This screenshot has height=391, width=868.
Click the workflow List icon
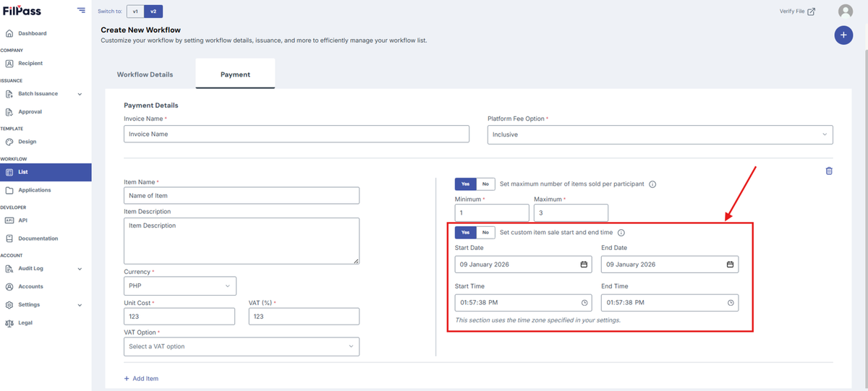pyautogui.click(x=9, y=172)
